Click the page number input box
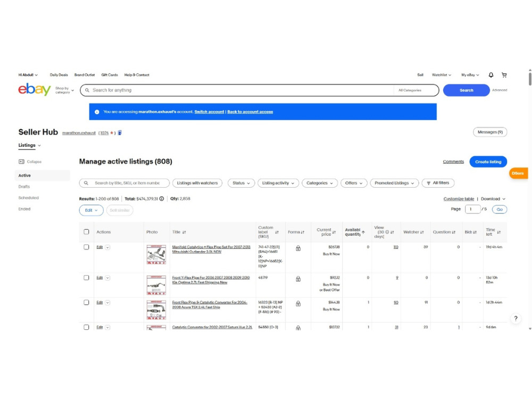Image resolution: width=532 pixels, height=399 pixels. (472, 209)
